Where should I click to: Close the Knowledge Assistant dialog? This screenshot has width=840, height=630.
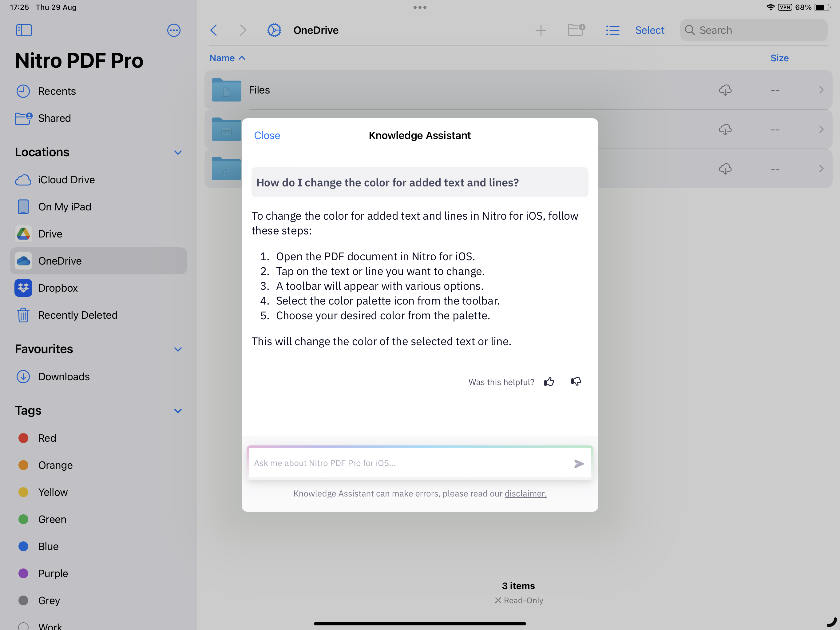click(x=267, y=136)
